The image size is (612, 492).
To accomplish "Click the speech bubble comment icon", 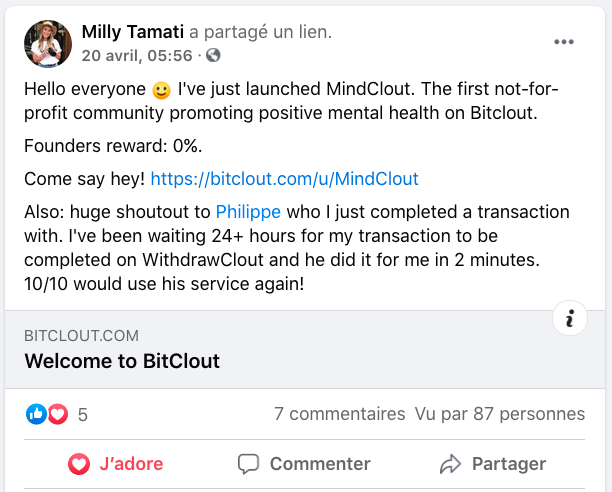I will coord(249,464).
